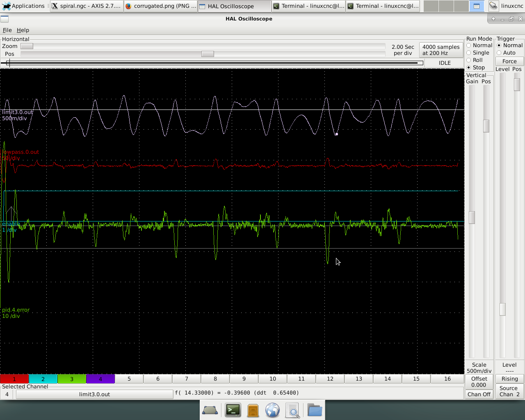Select channel 3 green button
Viewport: 525px width, 420px height.
pyautogui.click(x=71, y=379)
